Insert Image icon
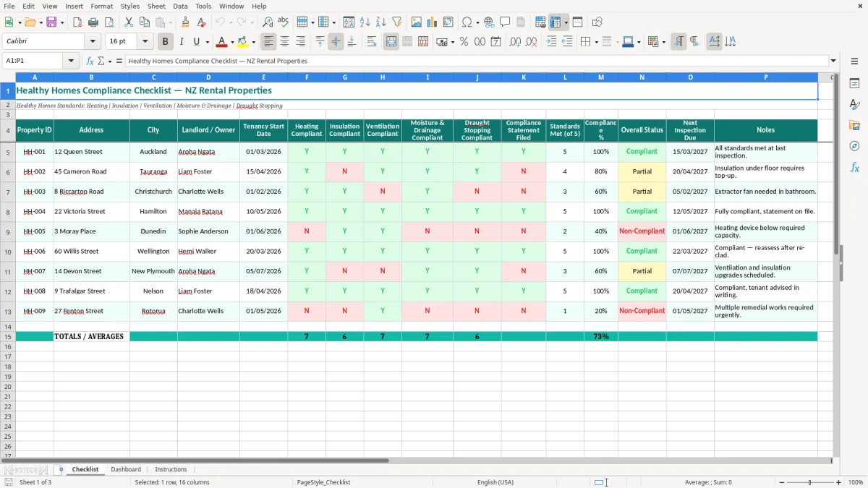868x488 pixels. (417, 22)
